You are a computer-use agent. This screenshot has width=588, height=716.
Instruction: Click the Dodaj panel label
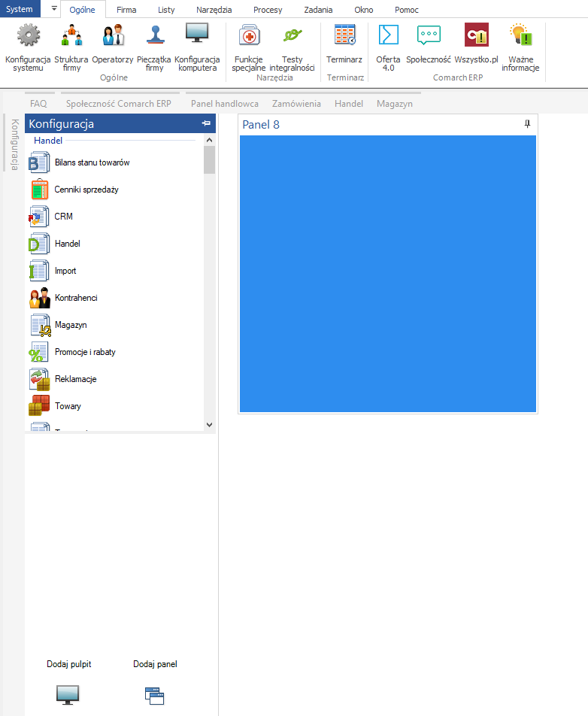tap(155, 664)
